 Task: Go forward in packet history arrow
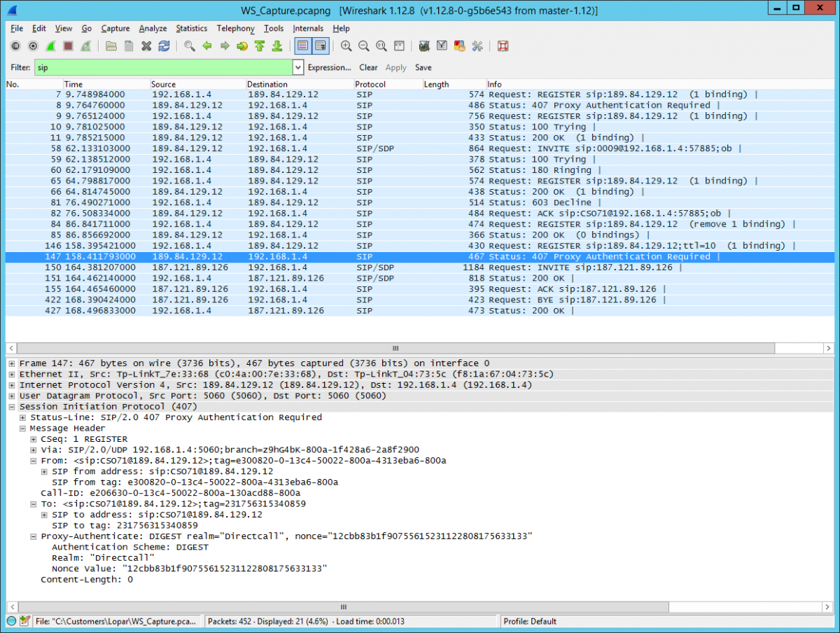[x=225, y=46]
